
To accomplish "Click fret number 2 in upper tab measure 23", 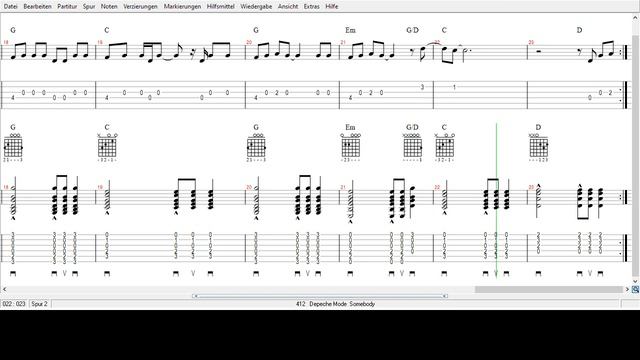I will pyautogui.click(x=611, y=93).
